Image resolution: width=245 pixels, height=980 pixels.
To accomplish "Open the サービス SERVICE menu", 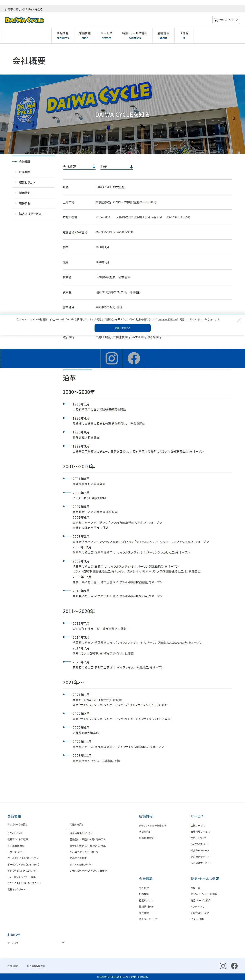I will pos(107,35).
